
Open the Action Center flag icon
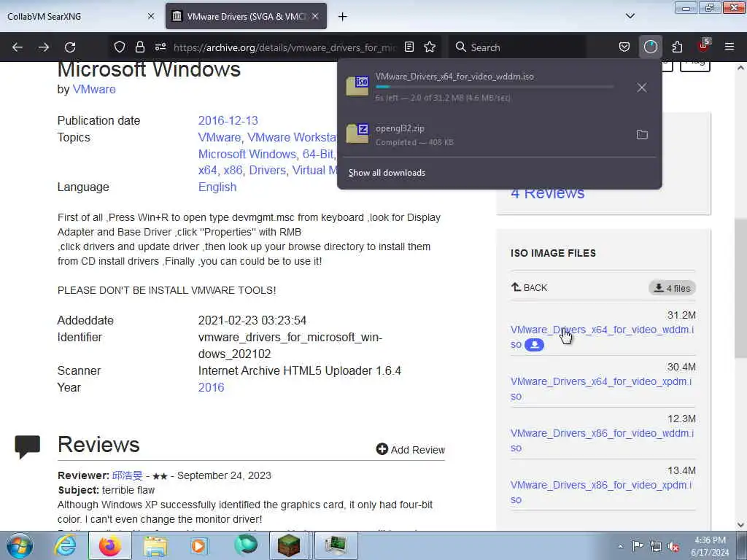tap(638, 546)
